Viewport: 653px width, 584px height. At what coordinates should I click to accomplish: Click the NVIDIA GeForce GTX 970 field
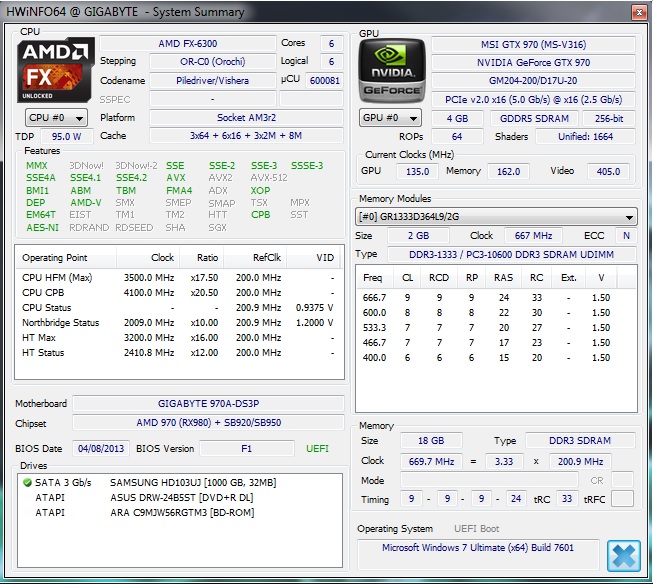pos(533,62)
